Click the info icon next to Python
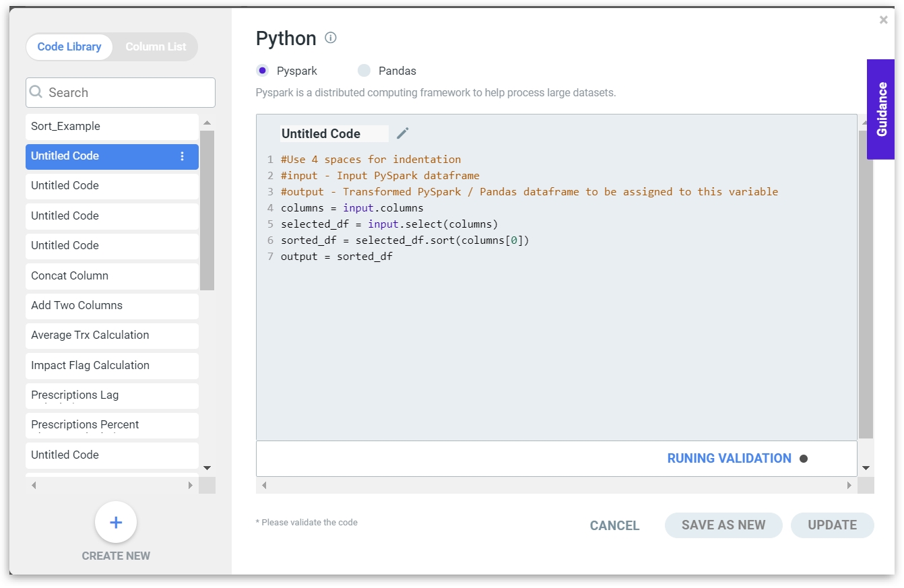Image resolution: width=904 pixels, height=588 pixels. click(330, 38)
